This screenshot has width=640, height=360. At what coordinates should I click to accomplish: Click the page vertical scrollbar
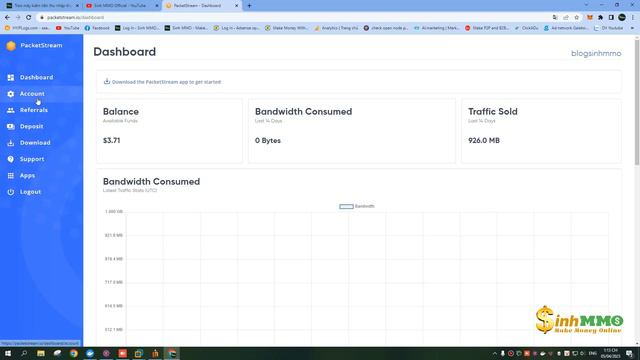click(x=637, y=102)
